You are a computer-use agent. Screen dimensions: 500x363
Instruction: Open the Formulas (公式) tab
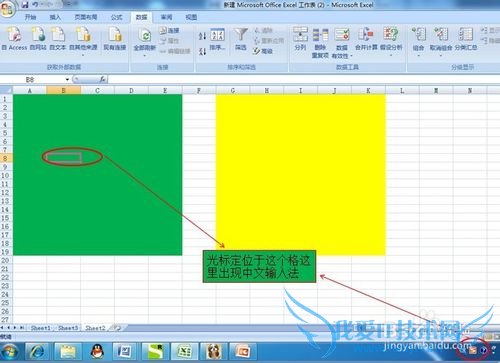[x=116, y=17]
